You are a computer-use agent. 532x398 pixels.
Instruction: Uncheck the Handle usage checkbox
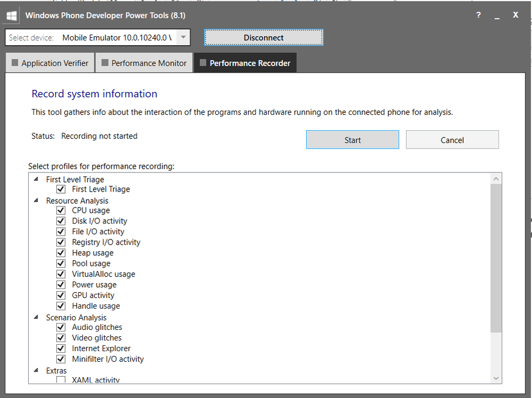(61, 306)
